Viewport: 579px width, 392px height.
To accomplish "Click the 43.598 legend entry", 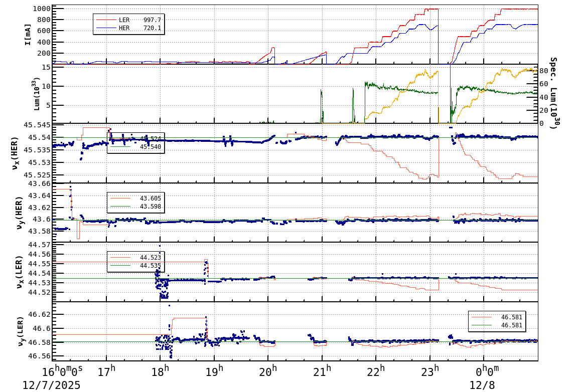I will click(x=150, y=207).
